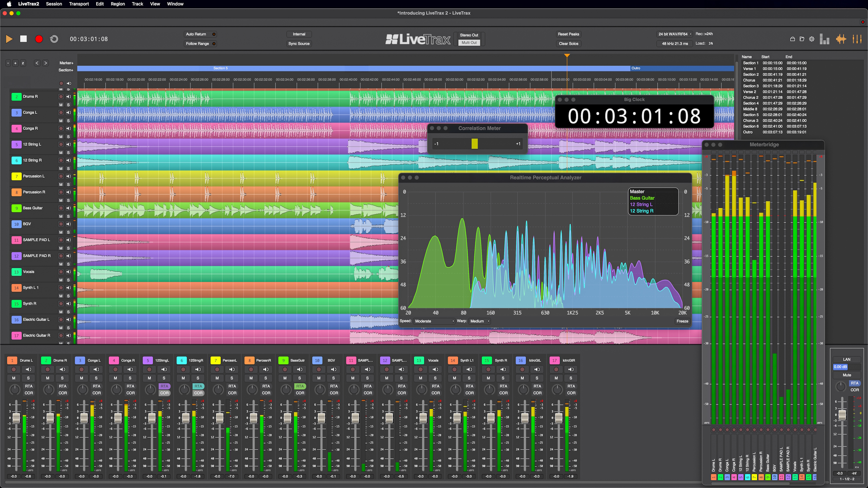
Task: Open the Transport menu
Action: [x=79, y=4]
